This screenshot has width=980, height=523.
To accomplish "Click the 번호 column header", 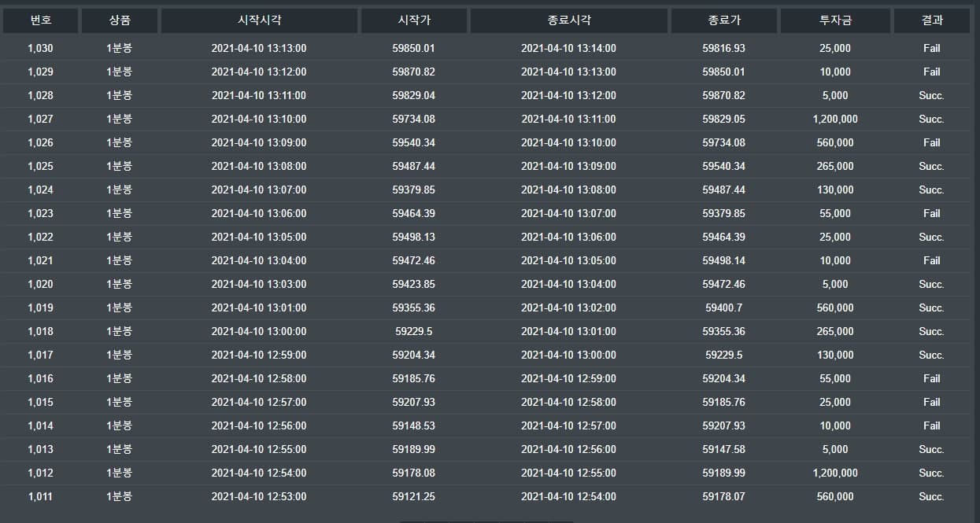I will [x=40, y=20].
